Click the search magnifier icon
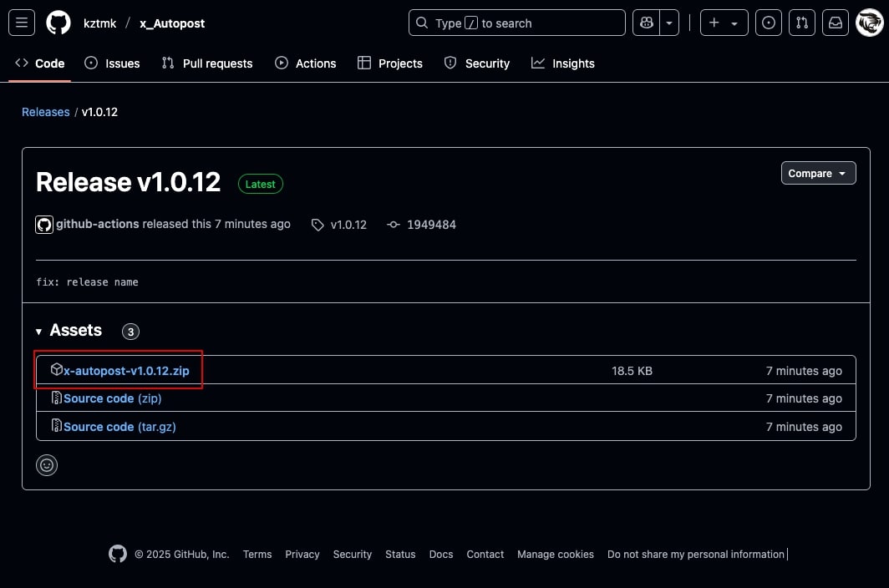889x588 pixels. [422, 23]
